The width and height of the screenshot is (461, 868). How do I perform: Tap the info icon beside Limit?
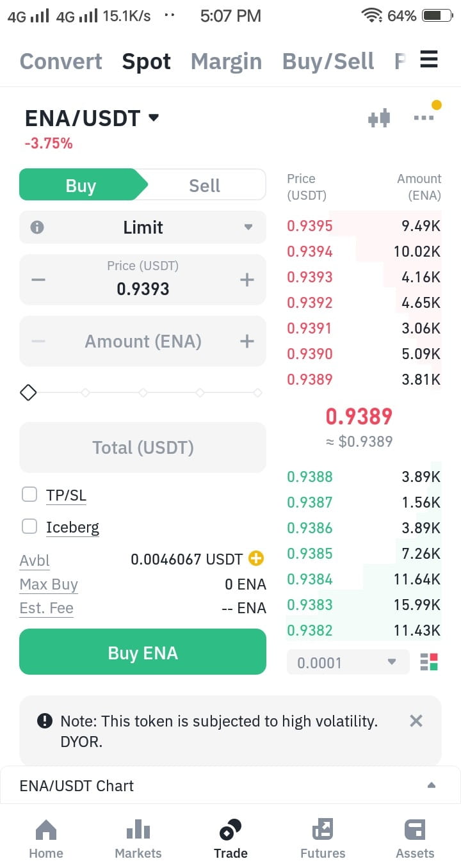click(x=37, y=227)
